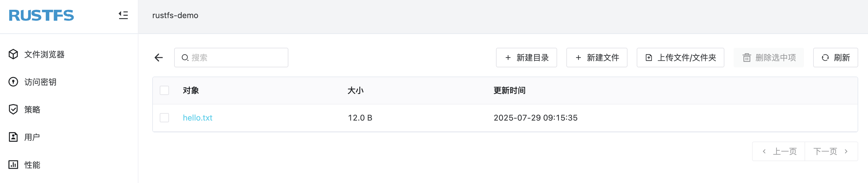Click the left chevron beside 上一页
The image size is (868, 183).
pos(765,151)
